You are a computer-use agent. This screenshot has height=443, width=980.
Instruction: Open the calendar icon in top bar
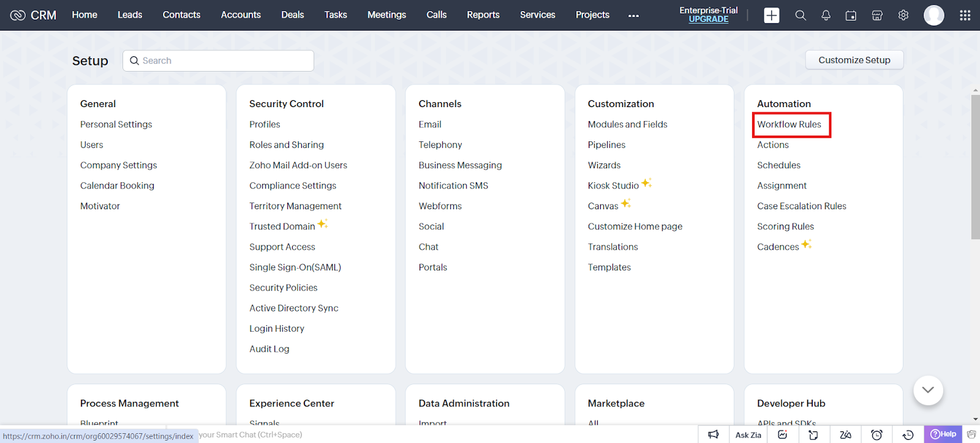point(851,15)
